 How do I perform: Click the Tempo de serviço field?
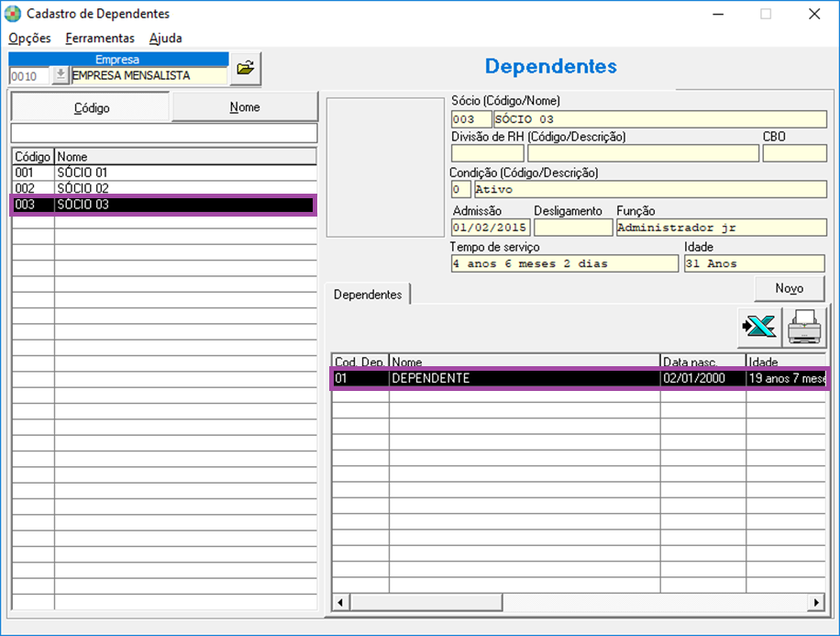[x=565, y=263]
